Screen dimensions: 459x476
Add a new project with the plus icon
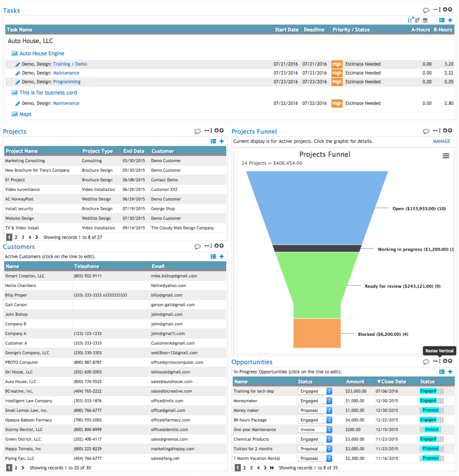tap(220, 141)
